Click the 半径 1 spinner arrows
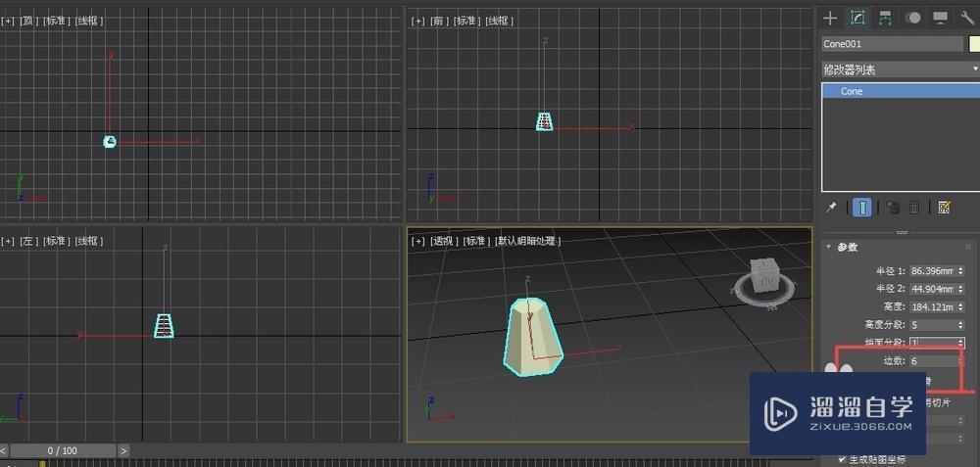Screen dimensions: 980x467 point(960,271)
